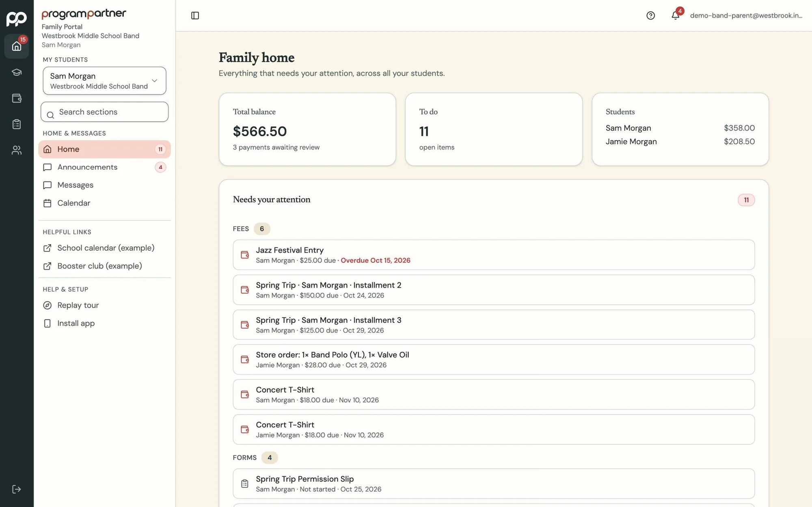Screen dimensions: 812x507
Task: Open the wallet payments icon in rail
Action: tap(17, 98)
